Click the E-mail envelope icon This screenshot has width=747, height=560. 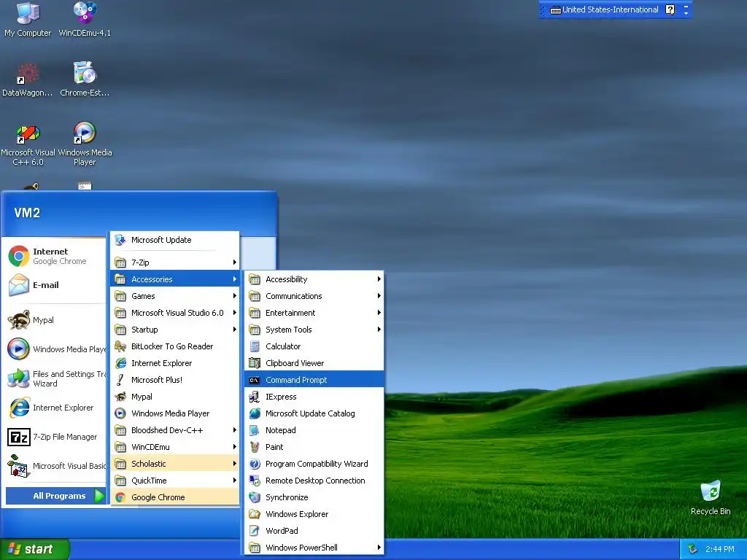click(18, 285)
